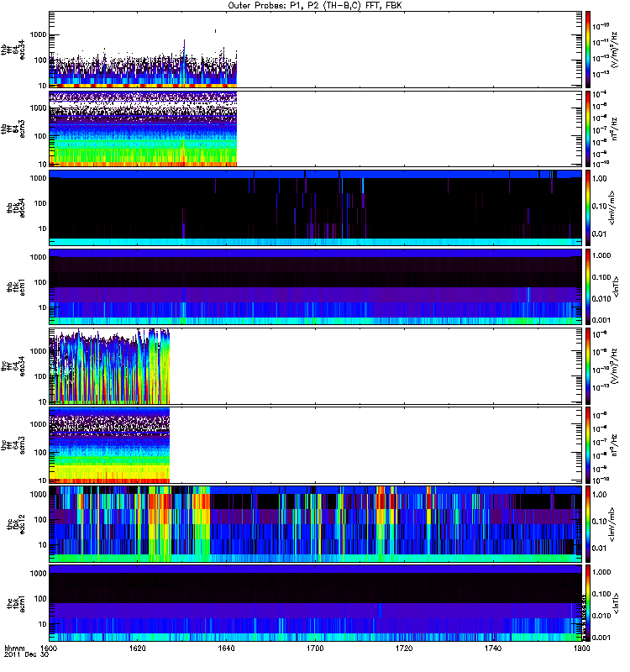Click the color scale of the thc edc34 FFT panel
Screen dimensions: 630x672
tap(589, 365)
